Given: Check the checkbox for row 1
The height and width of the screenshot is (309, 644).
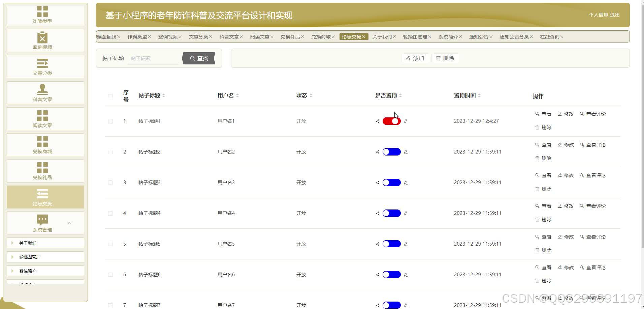Looking at the screenshot, I should (x=110, y=121).
